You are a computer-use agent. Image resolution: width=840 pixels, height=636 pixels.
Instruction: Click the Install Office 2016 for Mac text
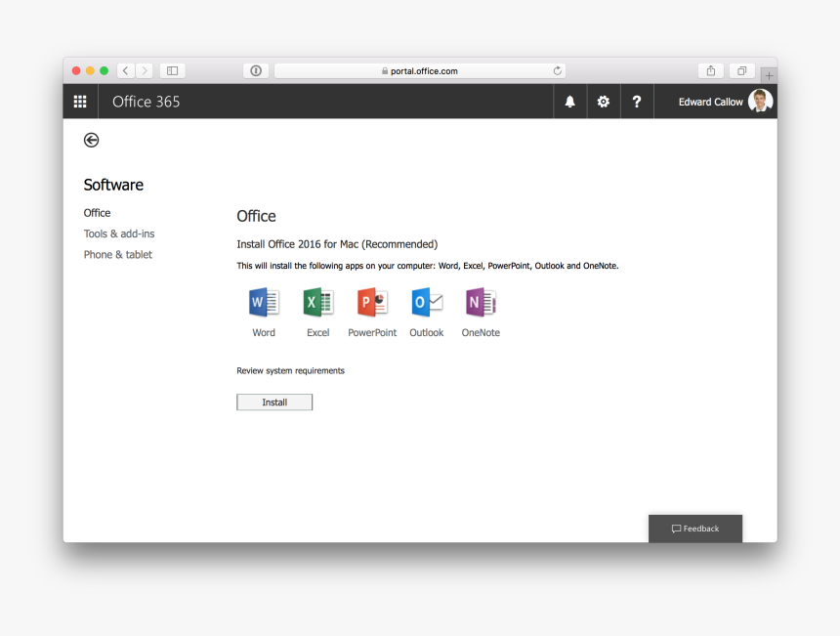(x=337, y=244)
